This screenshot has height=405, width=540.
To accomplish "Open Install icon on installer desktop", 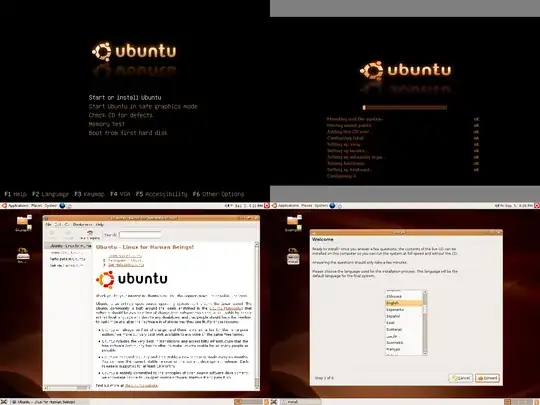I will (x=293, y=256).
